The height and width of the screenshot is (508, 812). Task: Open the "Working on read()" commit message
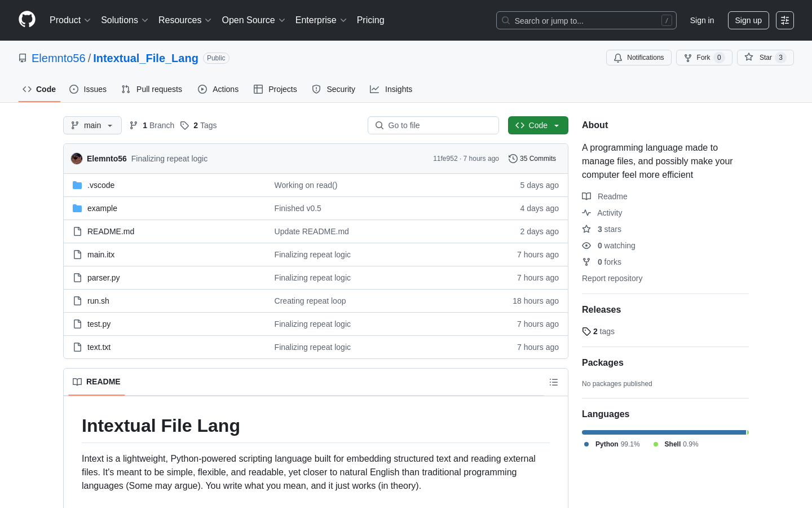click(306, 185)
